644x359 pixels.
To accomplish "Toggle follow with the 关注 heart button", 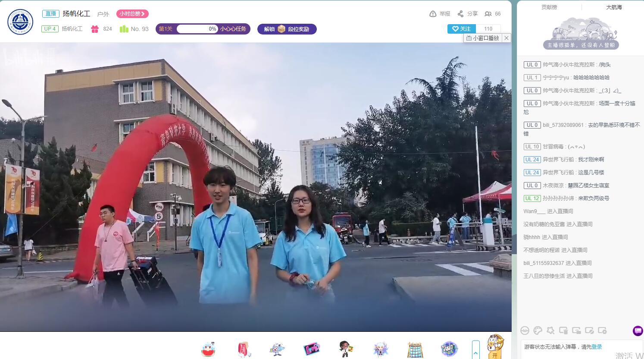I will pos(461,29).
